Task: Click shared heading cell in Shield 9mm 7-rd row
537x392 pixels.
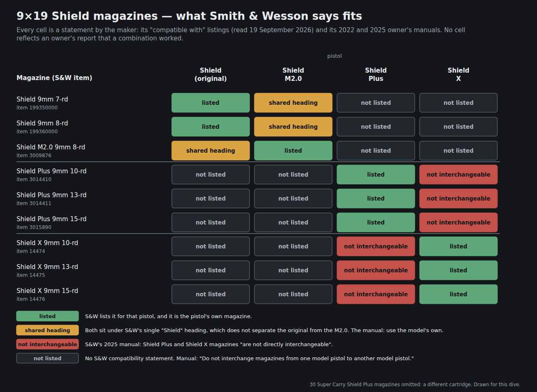Action: (x=293, y=103)
